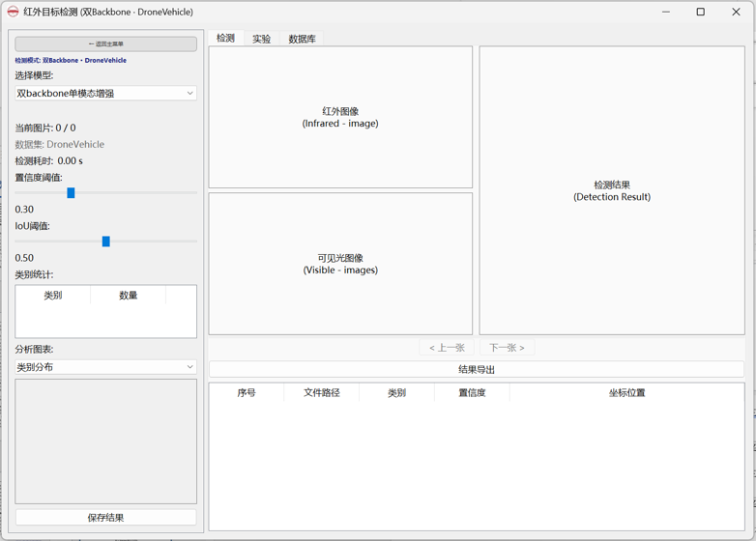
Task: Close the detection application window
Action: [736, 12]
